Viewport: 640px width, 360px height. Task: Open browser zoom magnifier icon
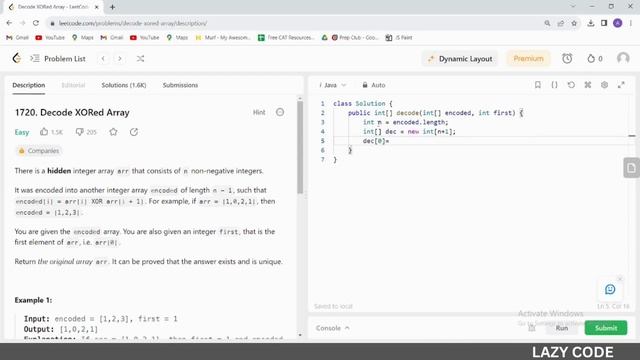click(547, 23)
